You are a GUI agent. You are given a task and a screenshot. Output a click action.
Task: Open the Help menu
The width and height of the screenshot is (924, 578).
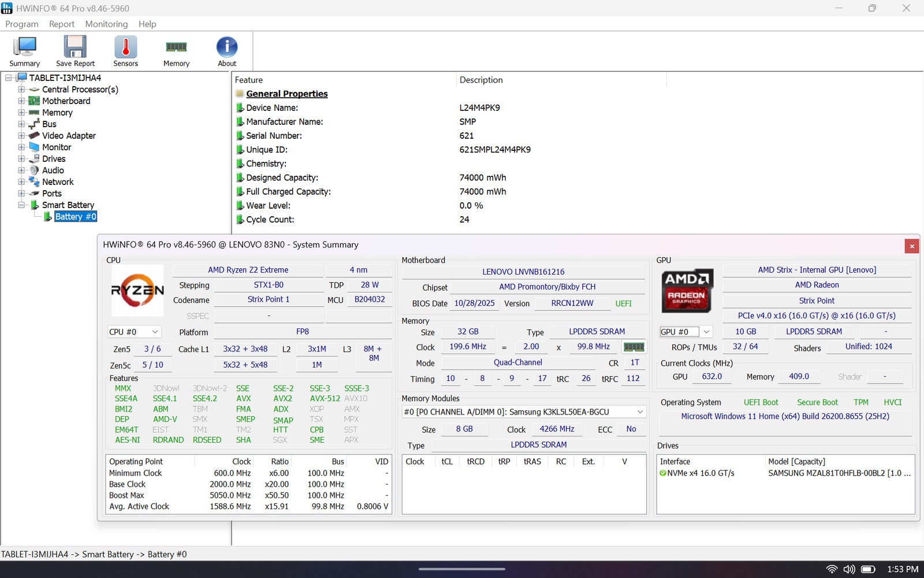[147, 24]
